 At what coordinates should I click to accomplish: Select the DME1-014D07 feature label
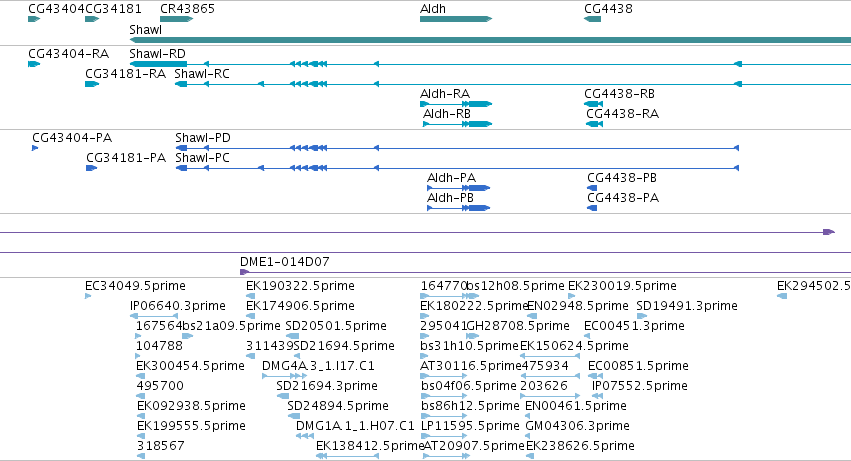tap(285, 262)
